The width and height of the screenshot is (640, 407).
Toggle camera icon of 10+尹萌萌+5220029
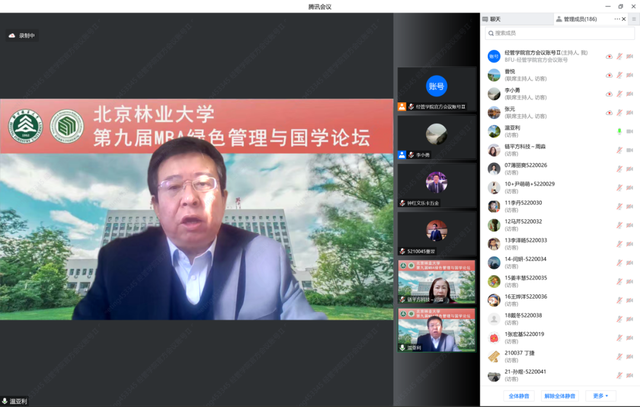tap(630, 188)
